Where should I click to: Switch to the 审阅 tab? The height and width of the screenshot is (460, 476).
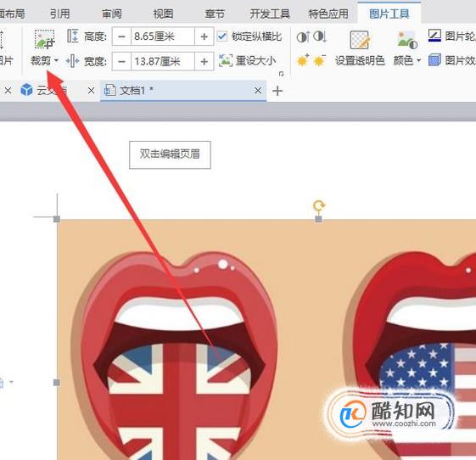[x=112, y=14]
